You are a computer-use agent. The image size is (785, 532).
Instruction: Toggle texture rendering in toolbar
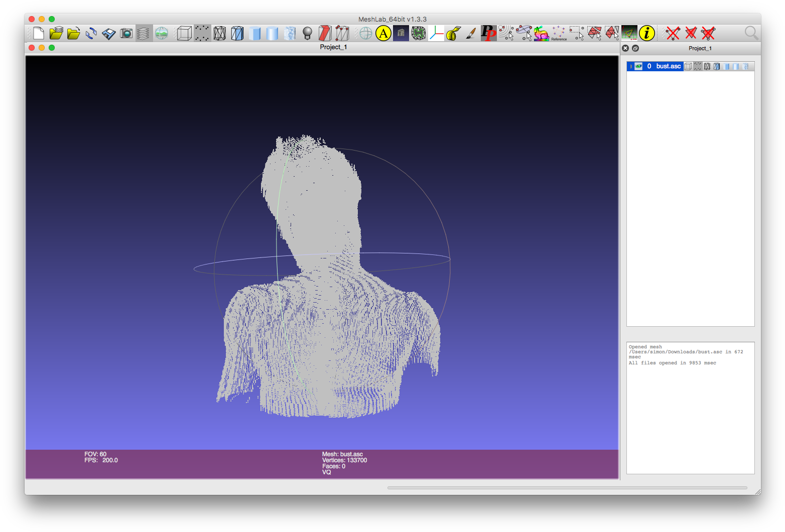click(x=290, y=34)
